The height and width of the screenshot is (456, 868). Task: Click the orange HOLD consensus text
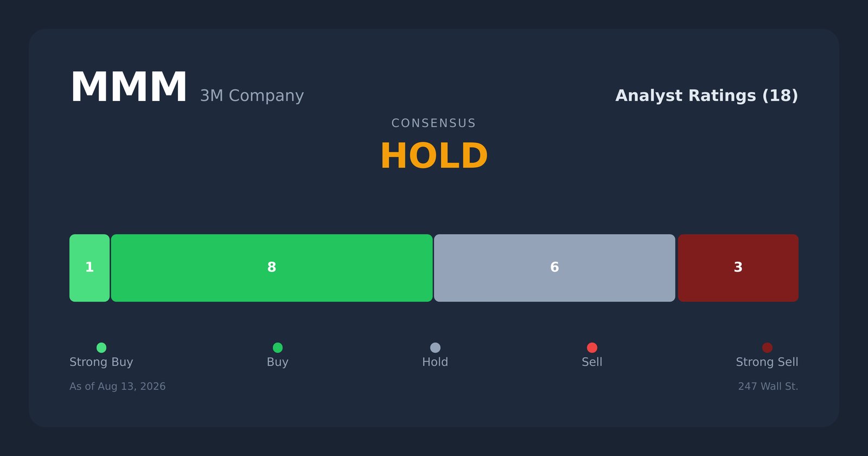pos(434,156)
